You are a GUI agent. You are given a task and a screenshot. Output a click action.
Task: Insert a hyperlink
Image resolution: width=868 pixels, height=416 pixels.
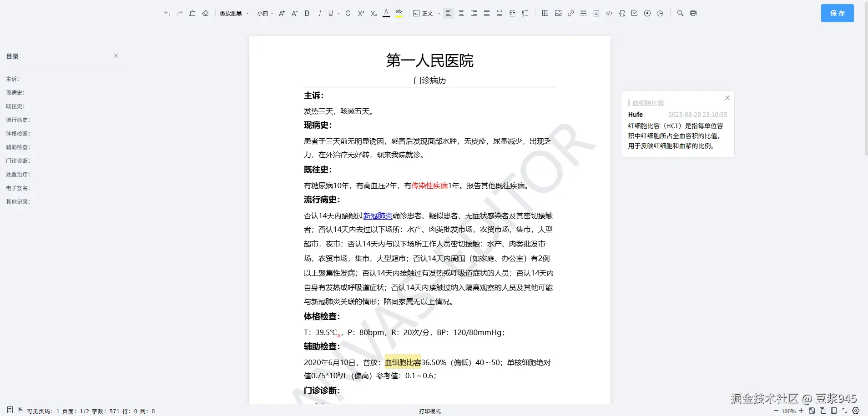coord(571,14)
